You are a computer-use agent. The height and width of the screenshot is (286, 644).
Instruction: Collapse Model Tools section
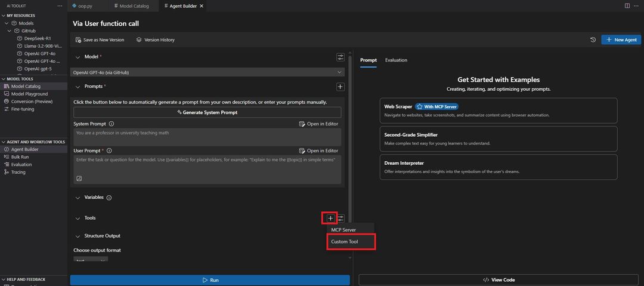[4, 79]
